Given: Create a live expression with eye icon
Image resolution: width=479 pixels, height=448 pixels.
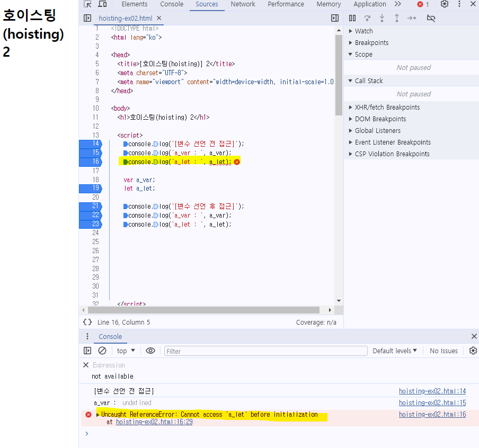Looking at the screenshot, I should (150, 351).
